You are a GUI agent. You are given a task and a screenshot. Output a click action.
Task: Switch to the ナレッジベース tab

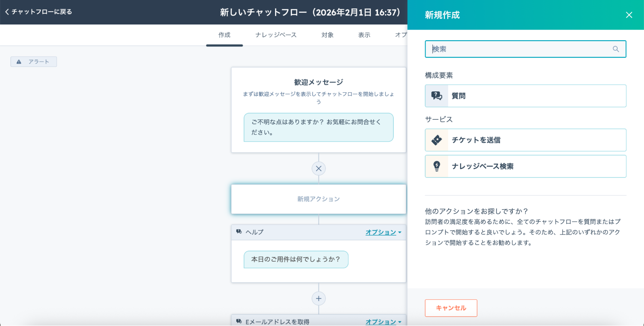pos(276,35)
